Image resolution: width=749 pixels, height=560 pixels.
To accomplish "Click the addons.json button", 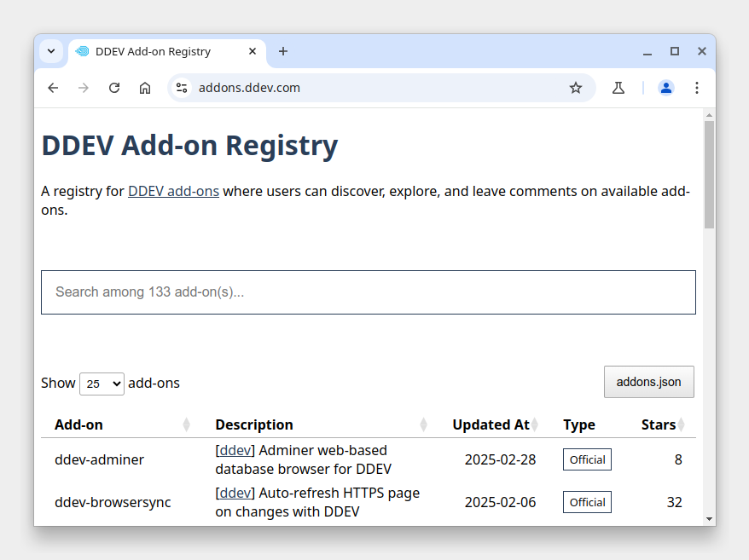I will pyautogui.click(x=648, y=382).
